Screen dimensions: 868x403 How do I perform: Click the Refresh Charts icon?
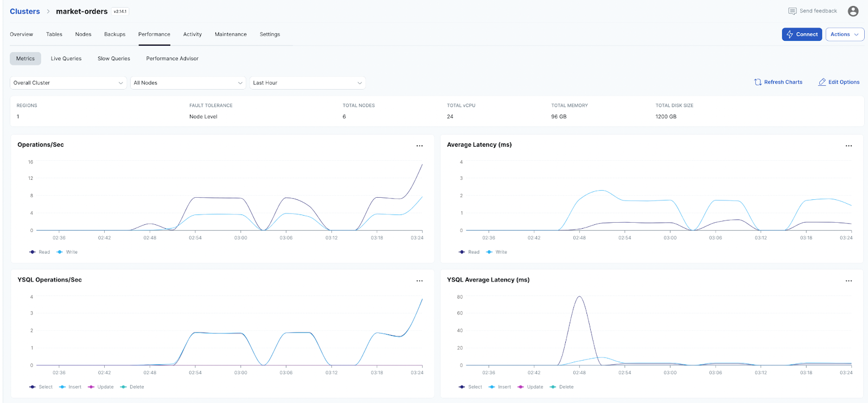coord(758,82)
